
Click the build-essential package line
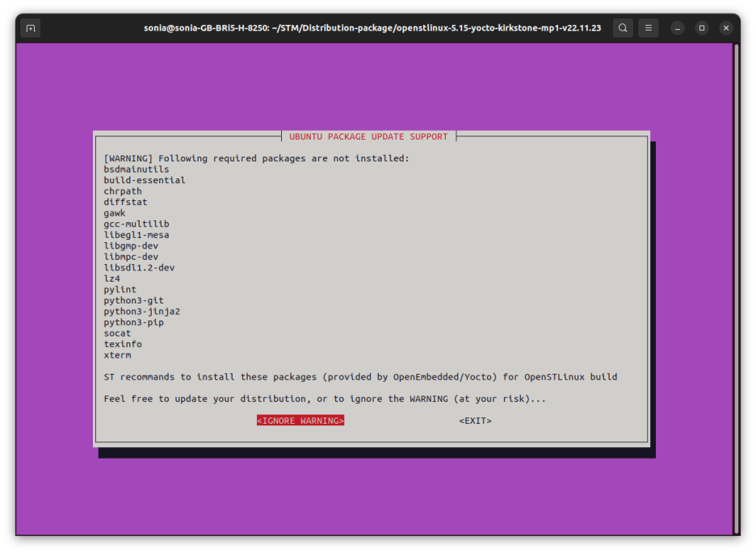coord(144,180)
